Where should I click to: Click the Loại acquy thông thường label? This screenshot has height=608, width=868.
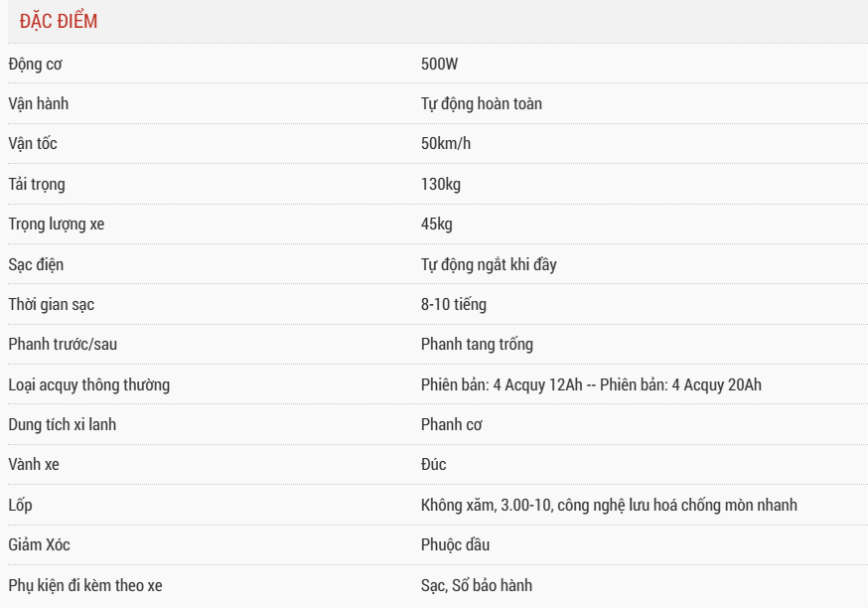tap(89, 384)
